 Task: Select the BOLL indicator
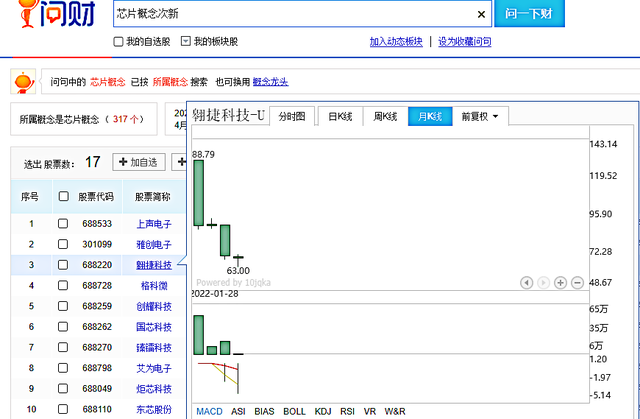tap(294, 411)
